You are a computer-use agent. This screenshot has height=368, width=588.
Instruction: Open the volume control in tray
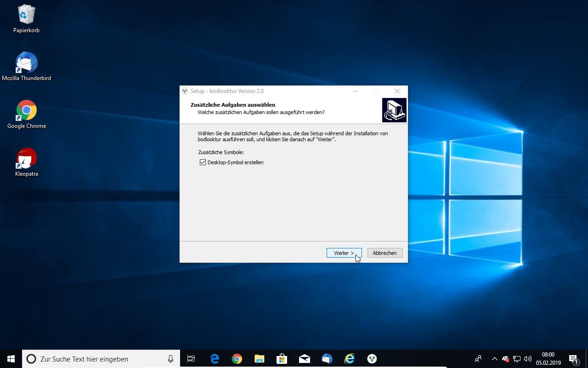[527, 359]
